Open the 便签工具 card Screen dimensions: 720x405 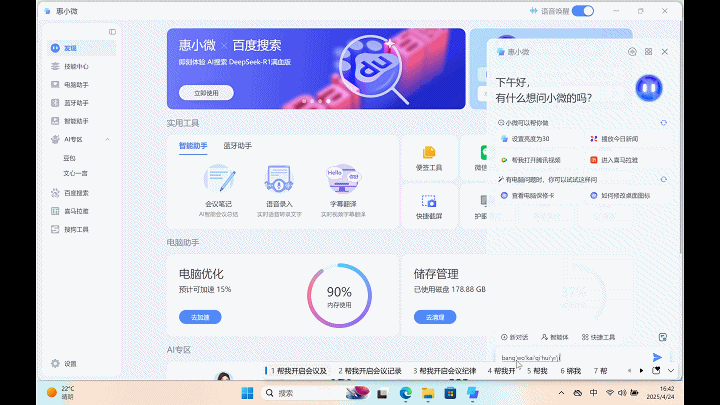429,158
